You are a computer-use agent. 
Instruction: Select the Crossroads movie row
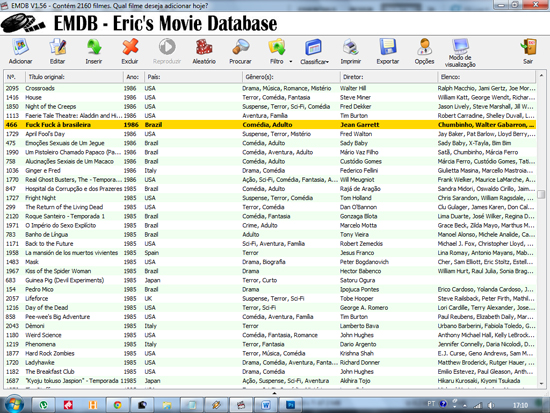tap(270, 88)
